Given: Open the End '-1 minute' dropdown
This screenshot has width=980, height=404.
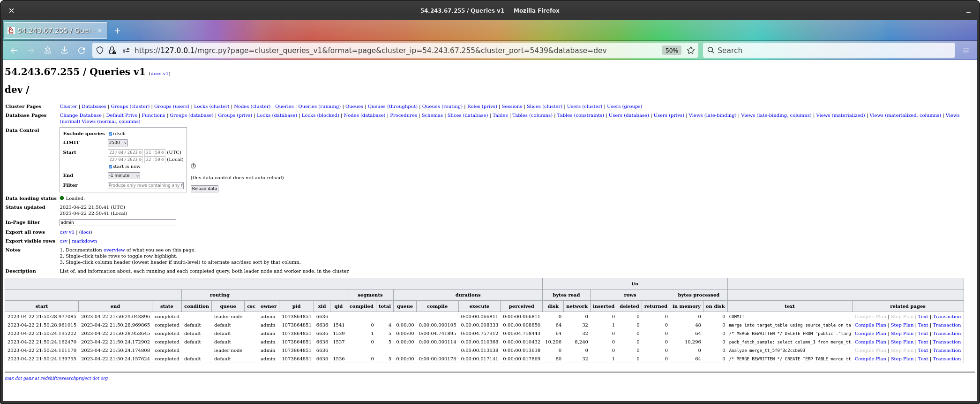Looking at the screenshot, I should pos(124,175).
